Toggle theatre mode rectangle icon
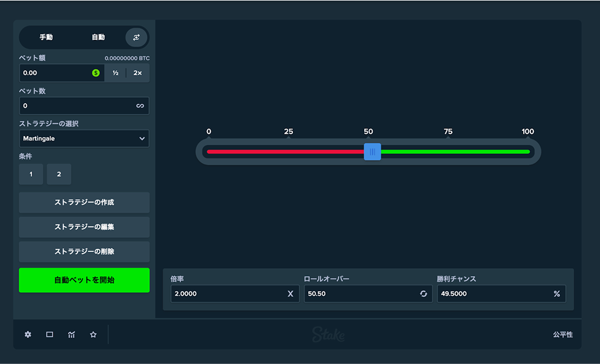 coord(50,335)
